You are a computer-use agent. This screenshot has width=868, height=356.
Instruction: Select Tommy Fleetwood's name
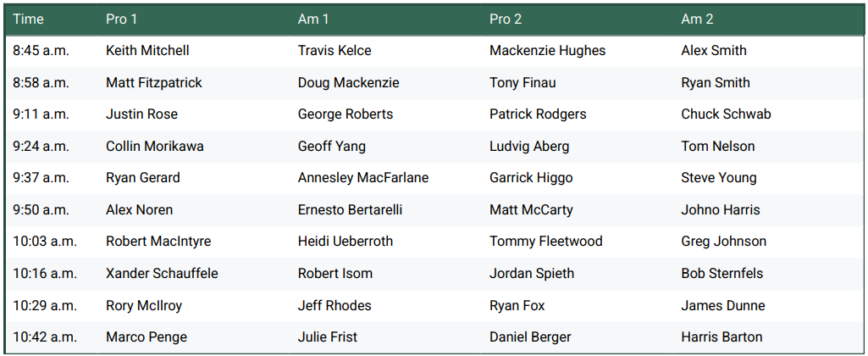tap(546, 242)
